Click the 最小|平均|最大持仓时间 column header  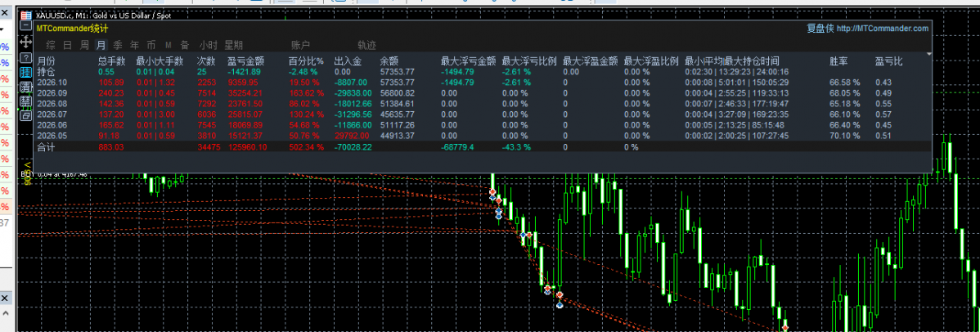pos(732,61)
